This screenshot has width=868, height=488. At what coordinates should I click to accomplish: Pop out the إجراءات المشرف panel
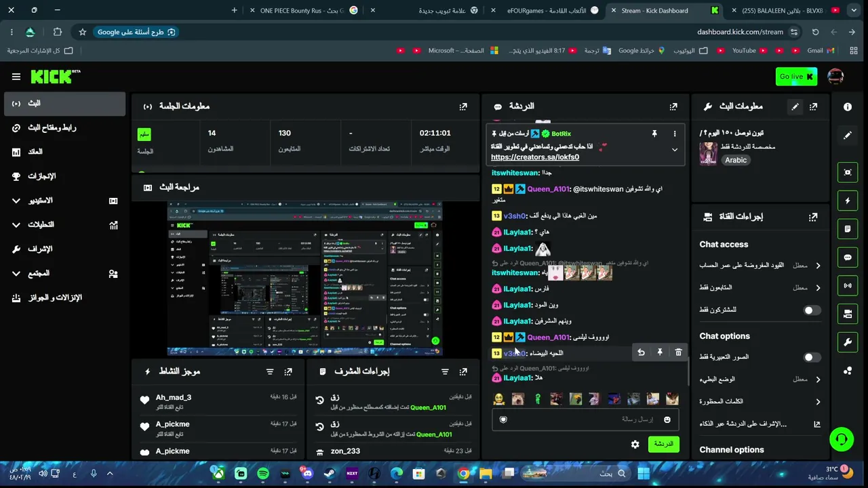463,371
